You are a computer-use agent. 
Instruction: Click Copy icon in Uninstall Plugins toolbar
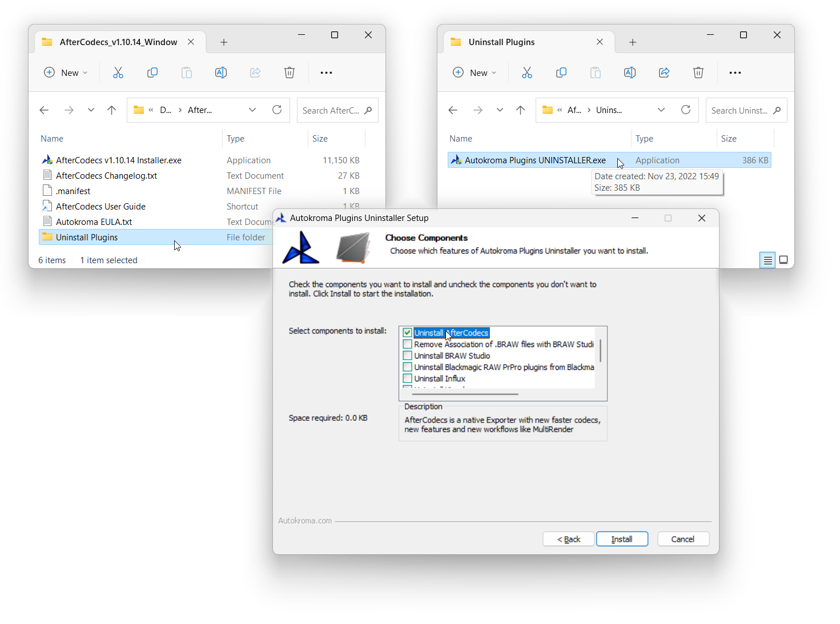561,73
